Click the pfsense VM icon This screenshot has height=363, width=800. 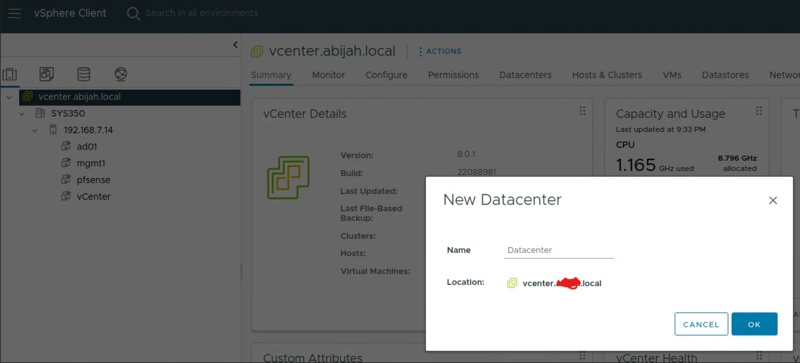(x=66, y=180)
